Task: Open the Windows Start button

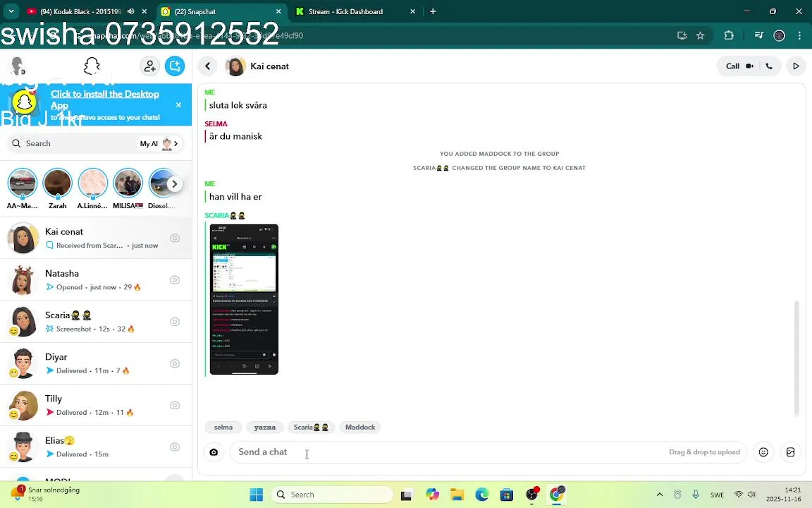Action: click(257, 495)
